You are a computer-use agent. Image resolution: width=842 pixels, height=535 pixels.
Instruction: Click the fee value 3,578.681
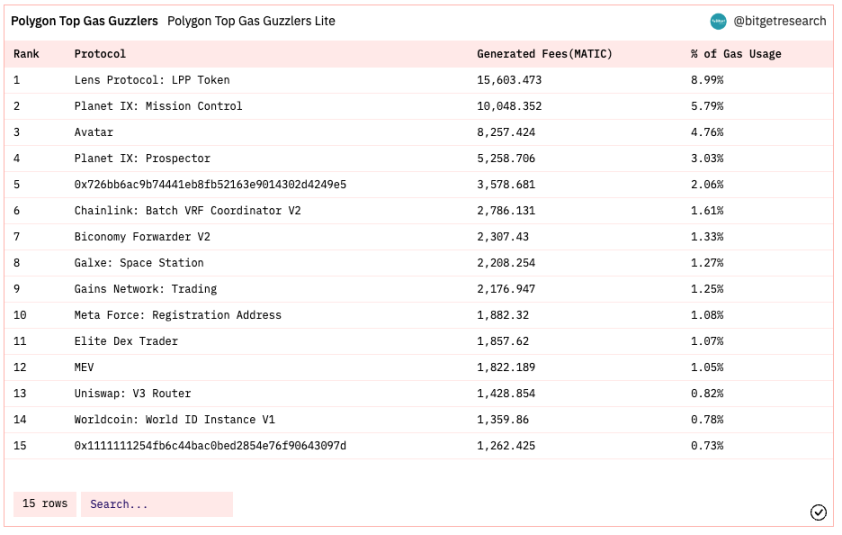click(506, 184)
